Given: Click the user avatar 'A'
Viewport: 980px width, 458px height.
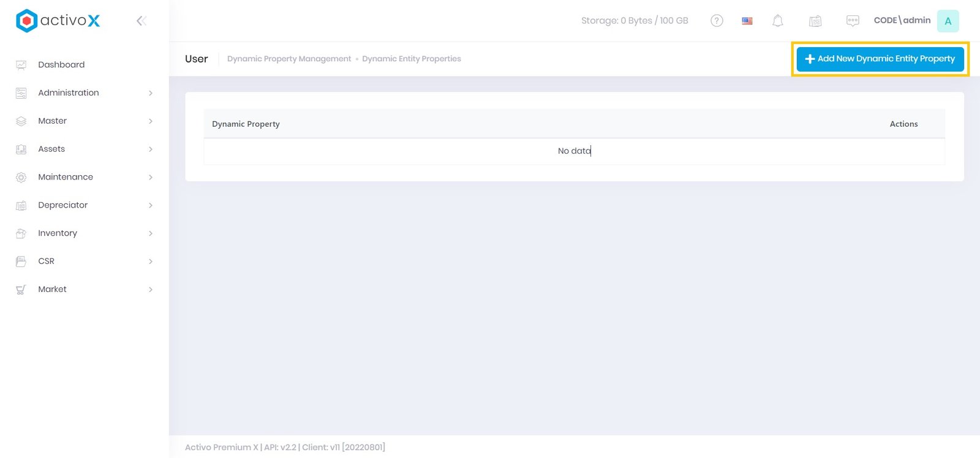Looking at the screenshot, I should click(948, 21).
